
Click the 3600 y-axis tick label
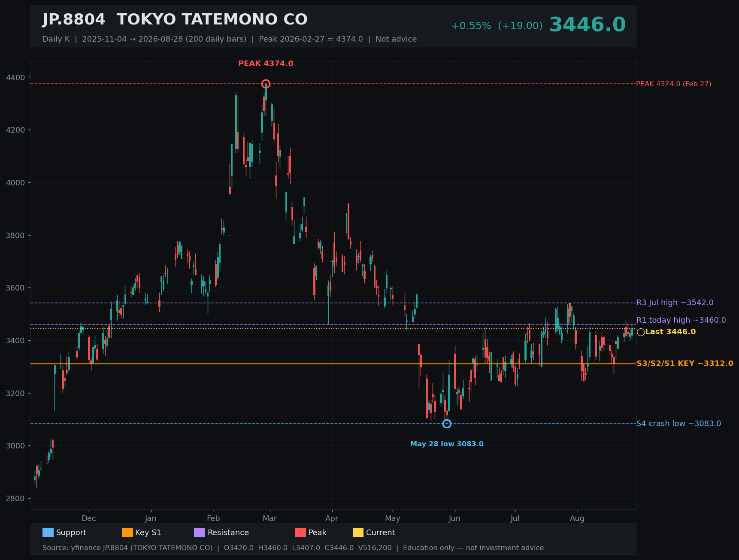click(16, 288)
